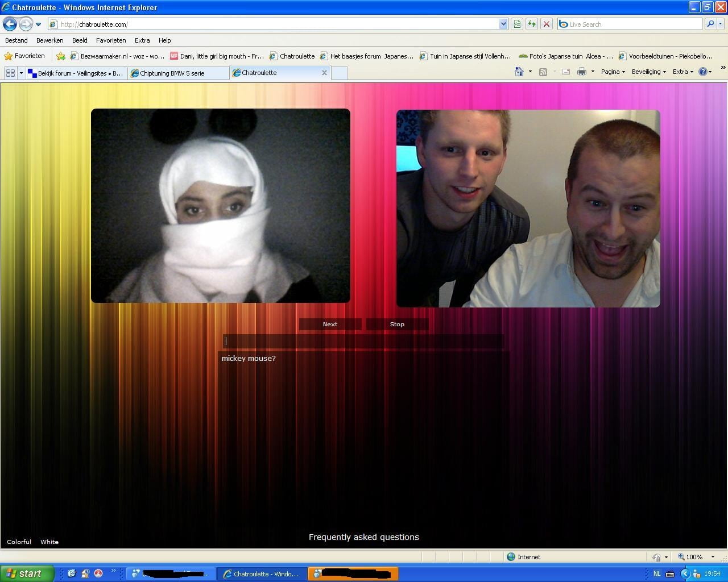The width and height of the screenshot is (728, 582).
Task: Click the Favorieten star button
Action: 24,56
